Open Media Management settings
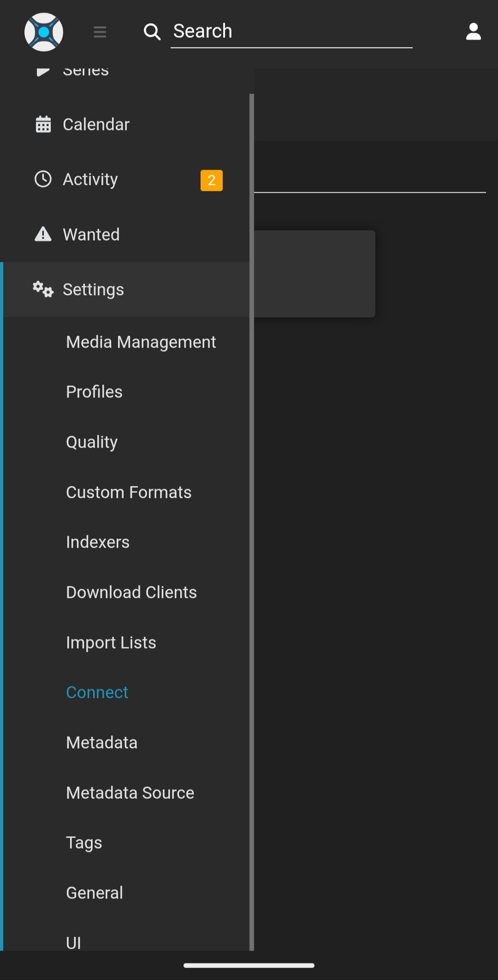 [141, 342]
